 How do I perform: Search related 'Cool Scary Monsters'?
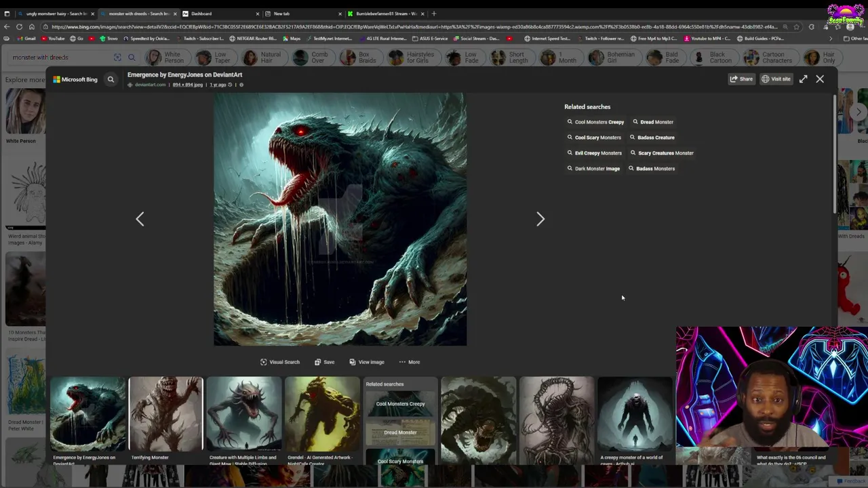594,138
